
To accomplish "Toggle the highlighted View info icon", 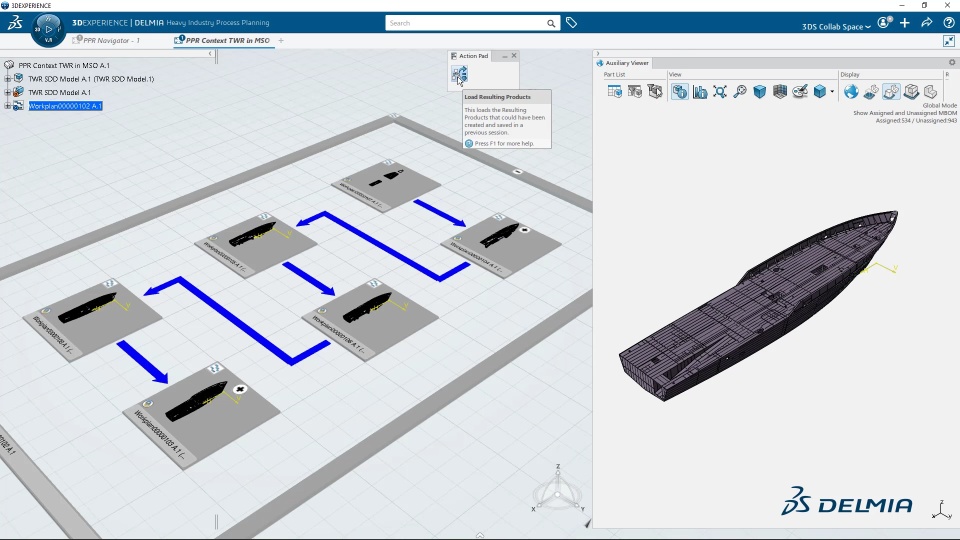I will coord(680,91).
